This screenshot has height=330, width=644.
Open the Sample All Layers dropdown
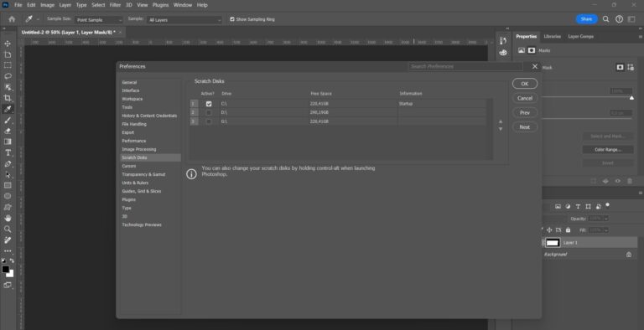tap(184, 20)
